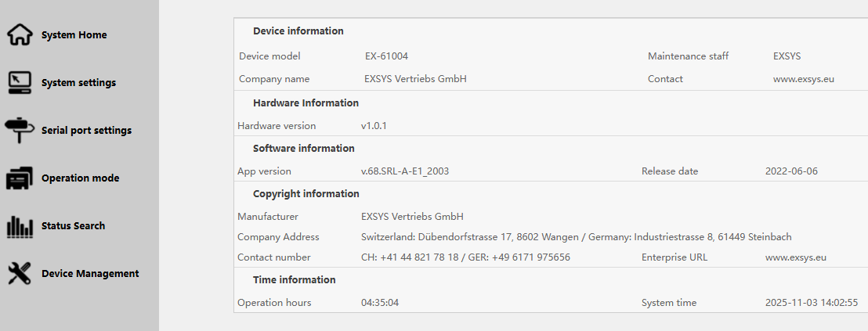Click the Operation mode icon
The height and width of the screenshot is (331, 868).
pos(19,178)
